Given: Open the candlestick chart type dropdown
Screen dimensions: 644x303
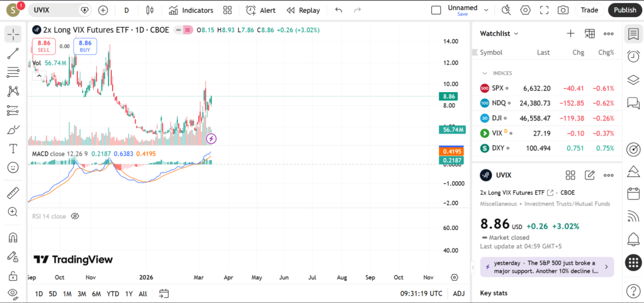Looking at the screenshot, I should pos(149,10).
